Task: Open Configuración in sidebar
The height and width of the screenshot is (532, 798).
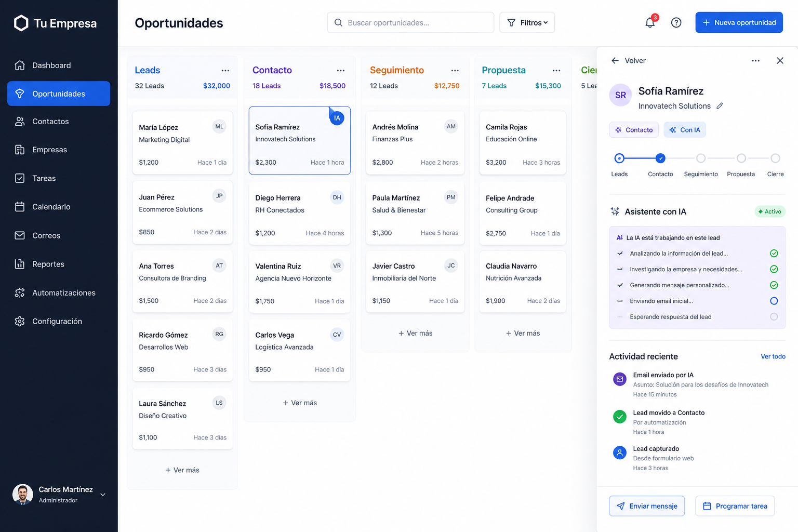Action: click(59, 322)
